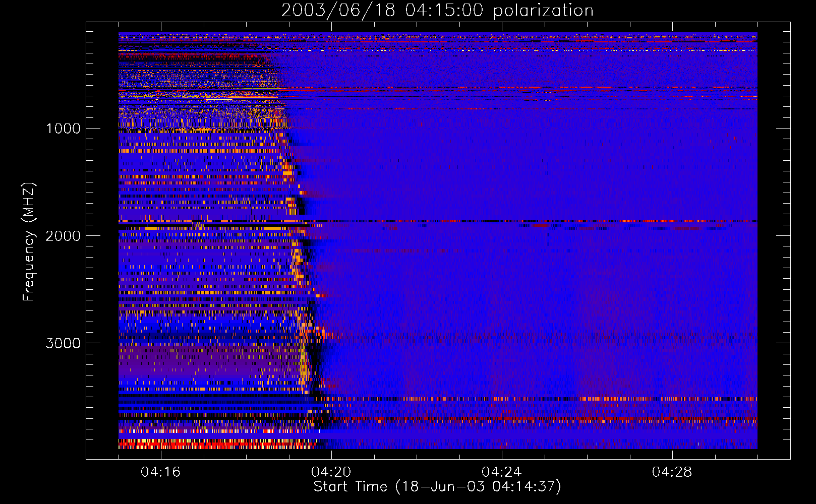Click the '04:16' time axis label
The image size is (816, 504).
click(160, 472)
